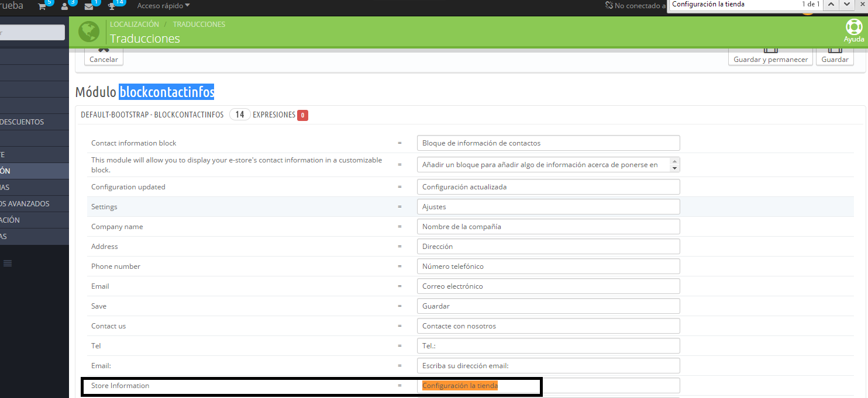Go to previous find result arrow
868x398 pixels.
point(831,5)
